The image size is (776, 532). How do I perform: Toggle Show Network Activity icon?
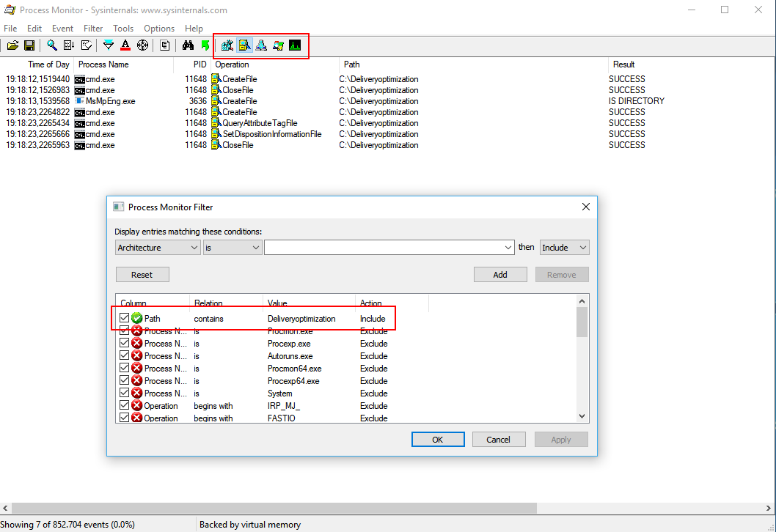click(261, 45)
